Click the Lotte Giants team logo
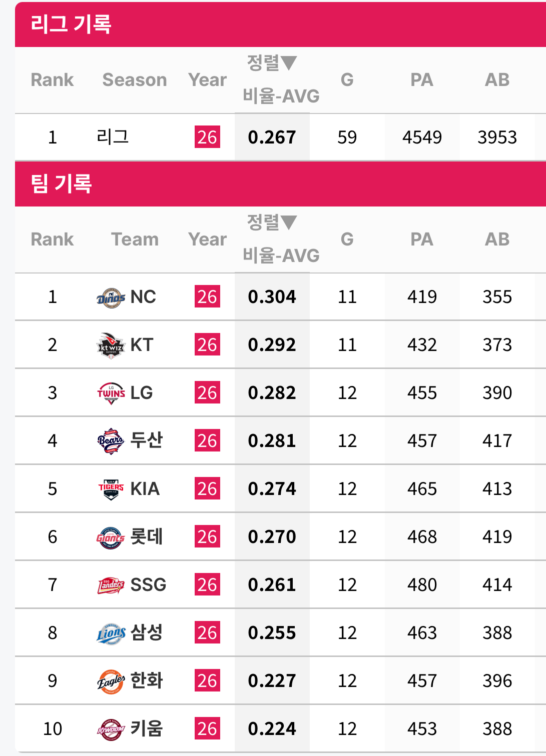Image resolution: width=546 pixels, height=756 pixels. [x=111, y=537]
